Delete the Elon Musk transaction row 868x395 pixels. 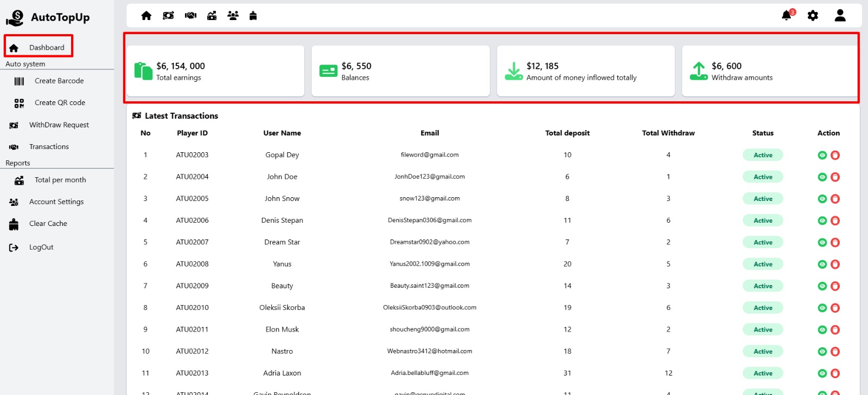(x=835, y=330)
